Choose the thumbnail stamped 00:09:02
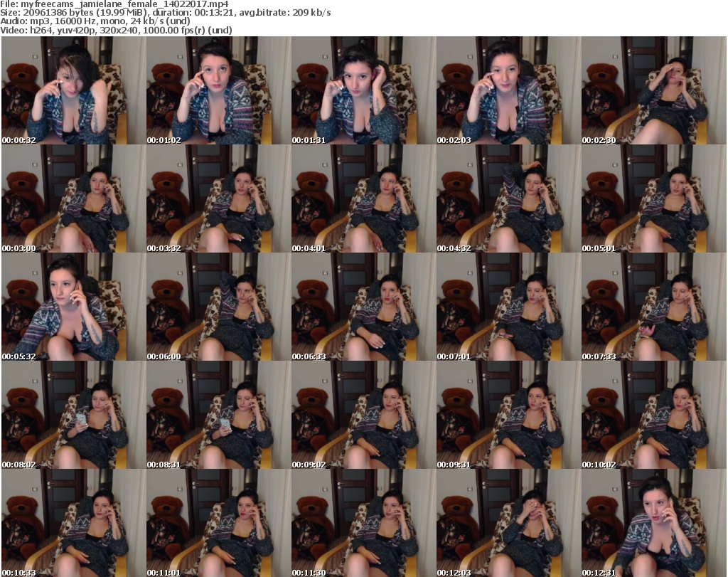Image resolution: width=728 pixels, height=577 pixels. (x=363, y=415)
